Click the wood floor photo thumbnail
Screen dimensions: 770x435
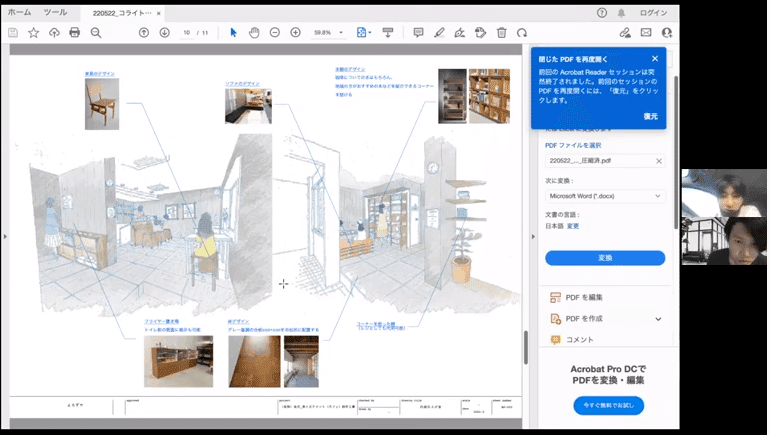[254, 361]
